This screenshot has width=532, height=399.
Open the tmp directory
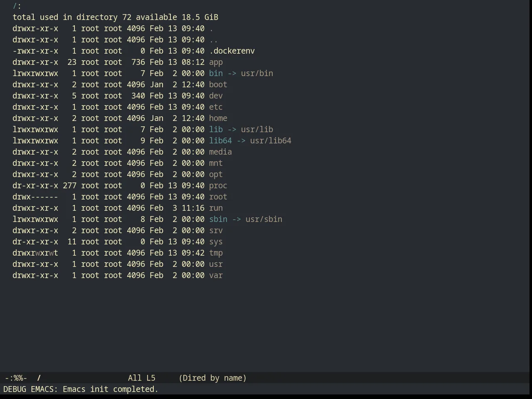click(216, 253)
